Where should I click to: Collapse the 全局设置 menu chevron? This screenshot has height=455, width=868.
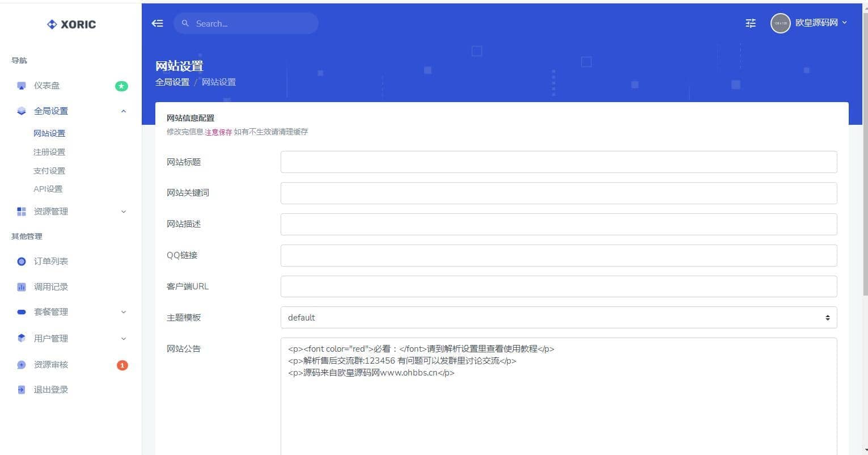124,111
